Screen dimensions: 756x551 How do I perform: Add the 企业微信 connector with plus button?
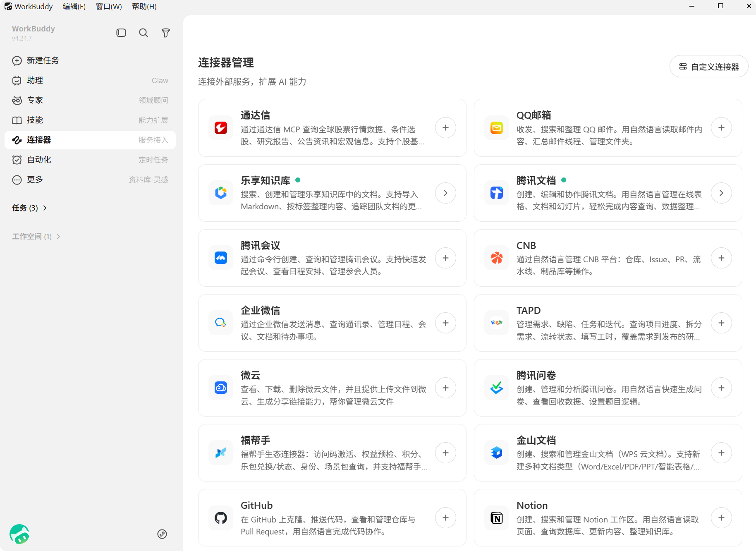click(x=445, y=323)
